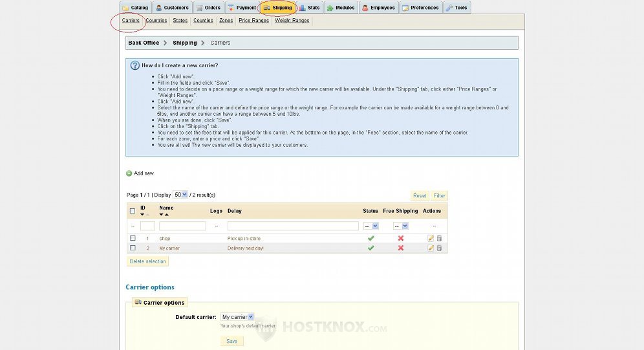The image size is (644, 350).
Task: Click the Delete selection button
Action: pyautogui.click(x=147, y=261)
